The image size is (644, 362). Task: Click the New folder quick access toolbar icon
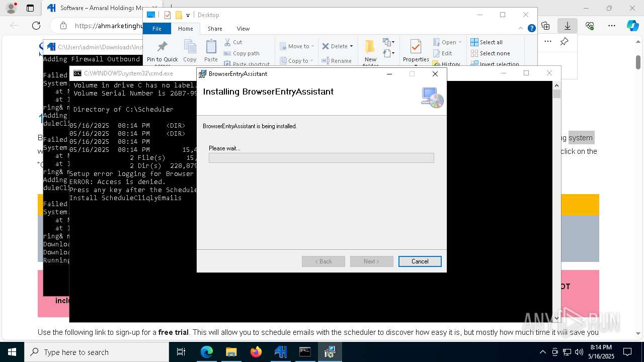[x=179, y=15]
